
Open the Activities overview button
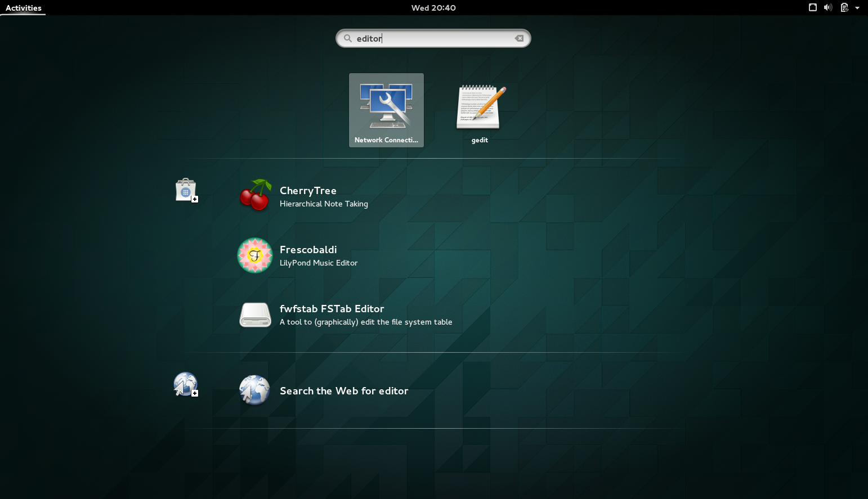click(24, 8)
